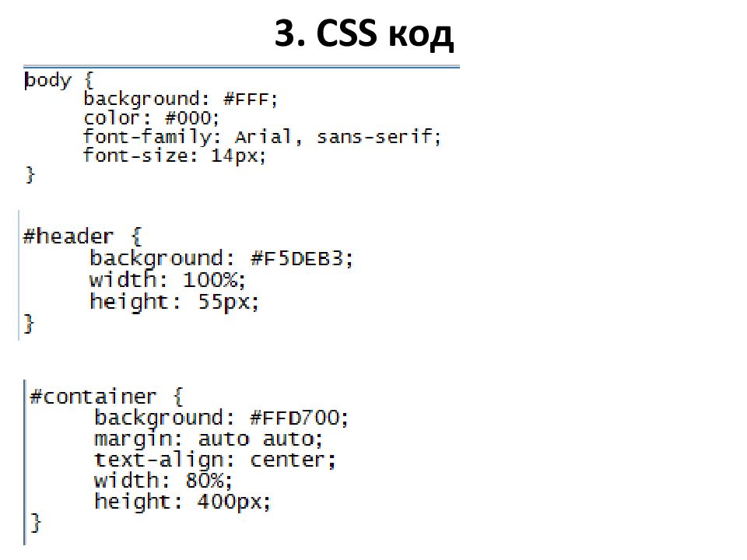Click the color: #000 declaration

click(151, 118)
